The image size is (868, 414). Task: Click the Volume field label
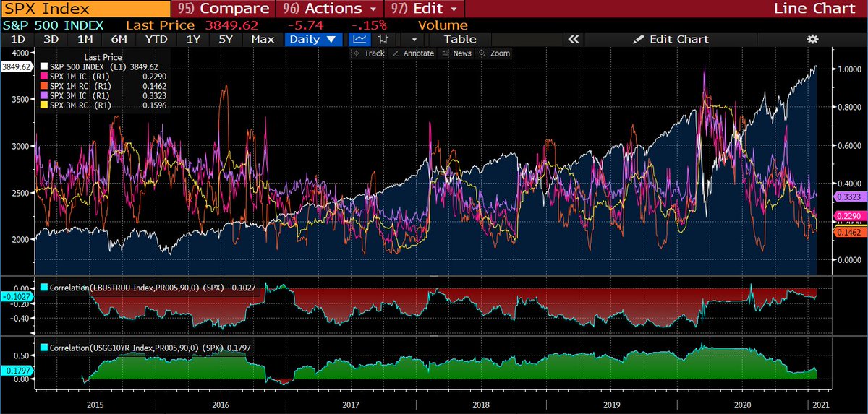pos(443,25)
